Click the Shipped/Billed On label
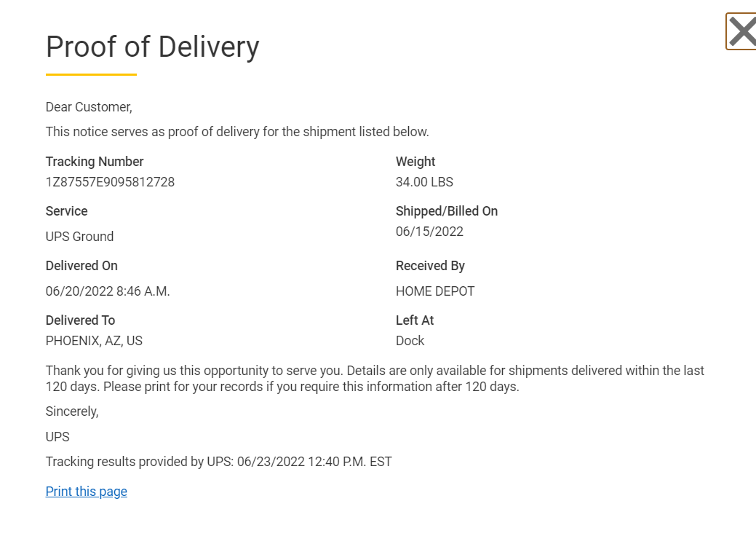This screenshot has height=536, width=756. tap(447, 211)
